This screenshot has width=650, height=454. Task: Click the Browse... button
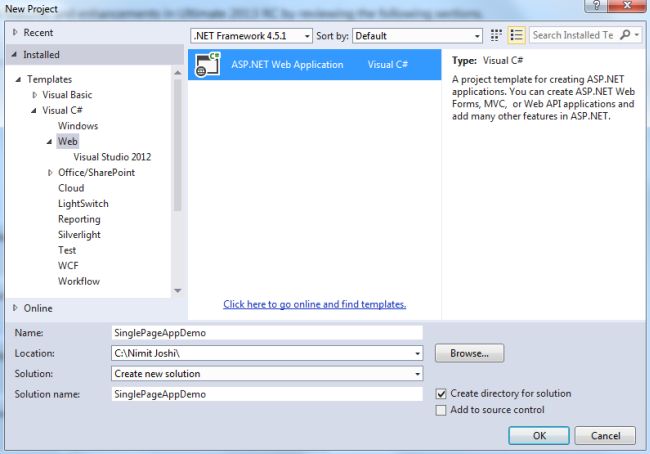tap(469, 353)
